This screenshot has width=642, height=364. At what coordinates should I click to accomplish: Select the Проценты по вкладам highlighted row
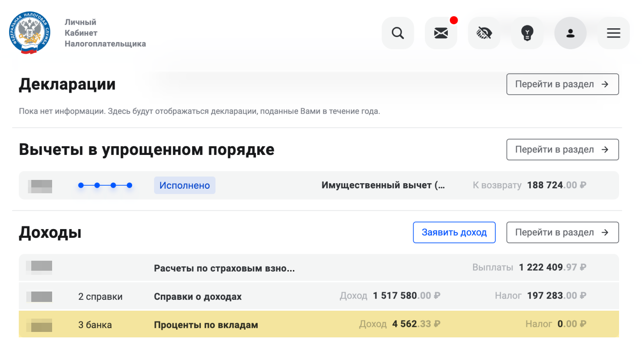pos(206,324)
